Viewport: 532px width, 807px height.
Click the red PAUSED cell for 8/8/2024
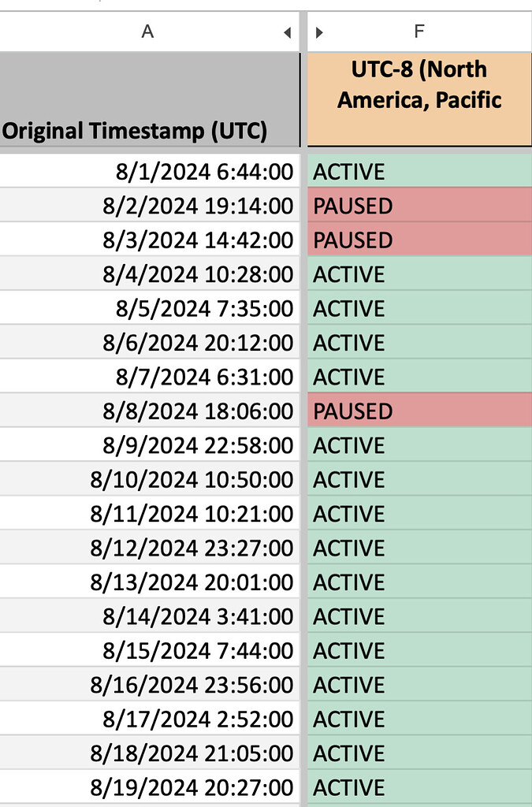[x=419, y=411]
